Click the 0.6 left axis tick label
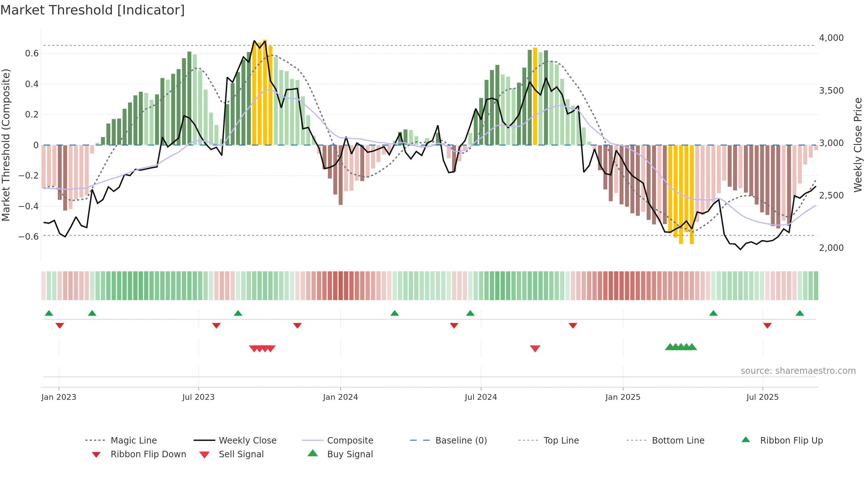 coord(32,53)
